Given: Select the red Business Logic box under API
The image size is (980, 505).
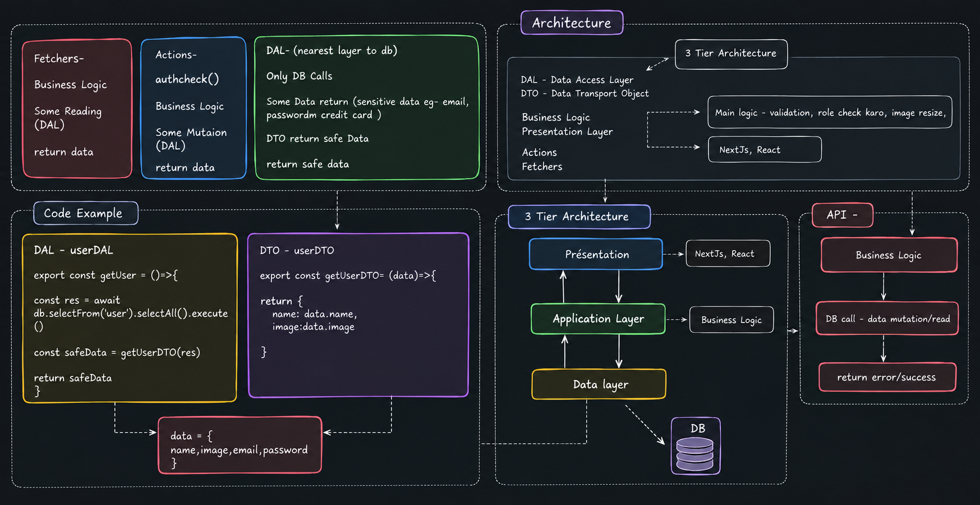Looking at the screenshot, I should tap(889, 255).
